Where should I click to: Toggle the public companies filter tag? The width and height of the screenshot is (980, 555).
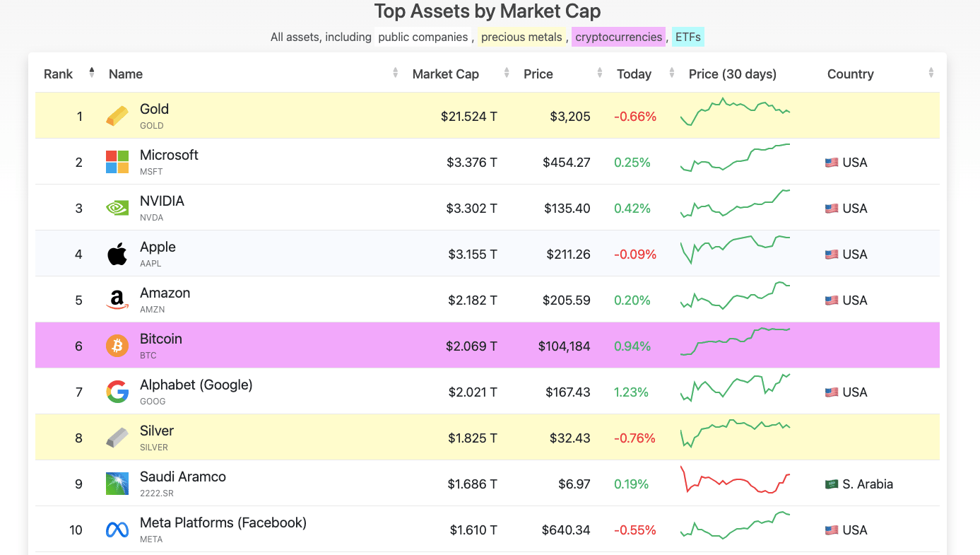pos(423,37)
